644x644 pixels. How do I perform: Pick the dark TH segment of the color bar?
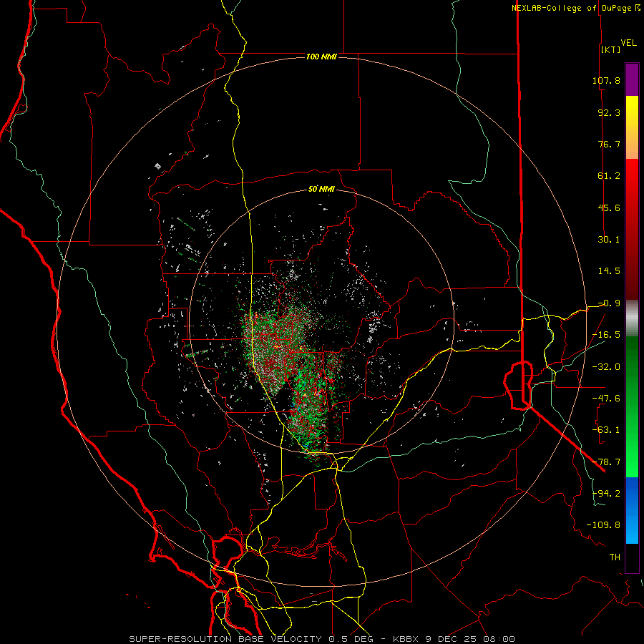coord(632,557)
